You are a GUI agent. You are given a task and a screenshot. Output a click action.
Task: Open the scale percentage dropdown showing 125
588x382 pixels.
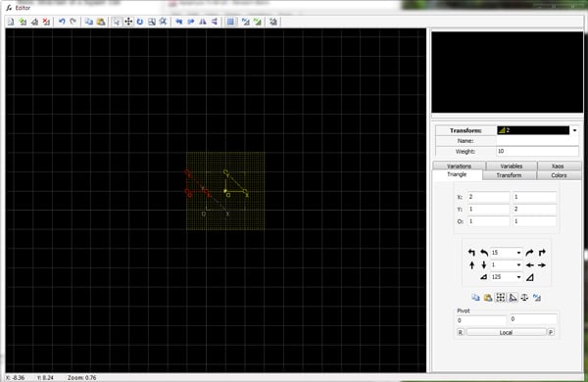click(x=518, y=277)
